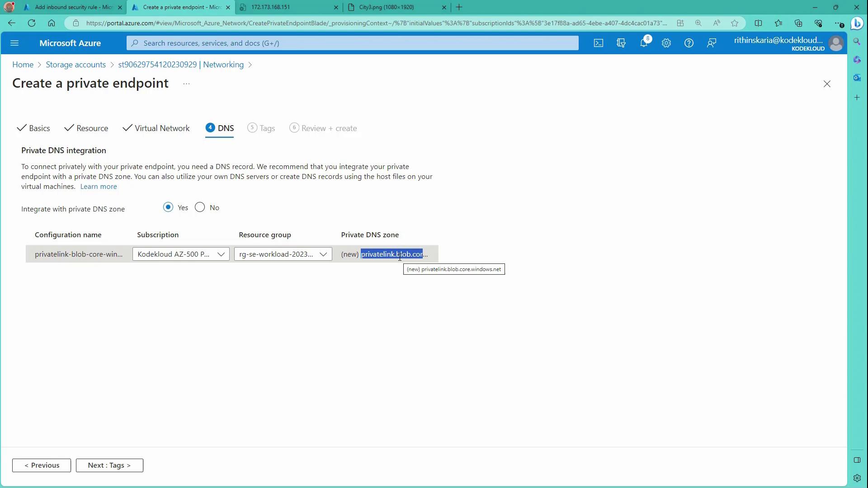Click the Bing sidebar icon

pos(857,23)
